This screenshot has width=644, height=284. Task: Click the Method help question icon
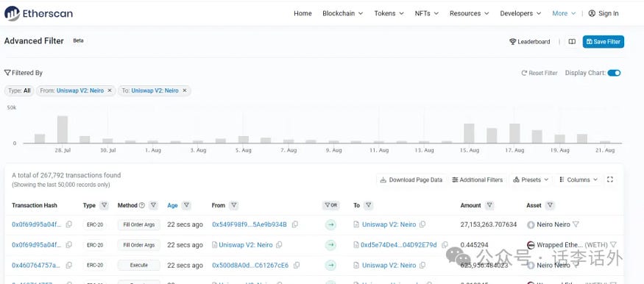[x=142, y=205]
